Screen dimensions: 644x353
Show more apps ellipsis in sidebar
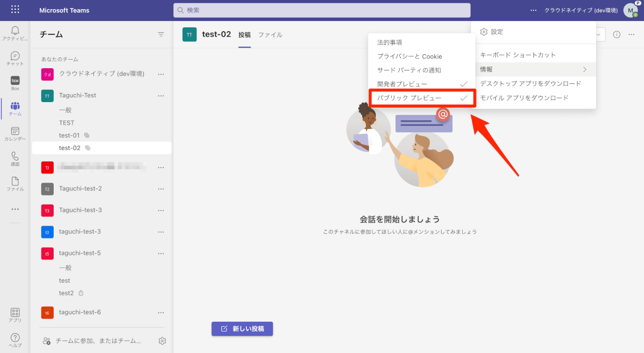pos(15,209)
